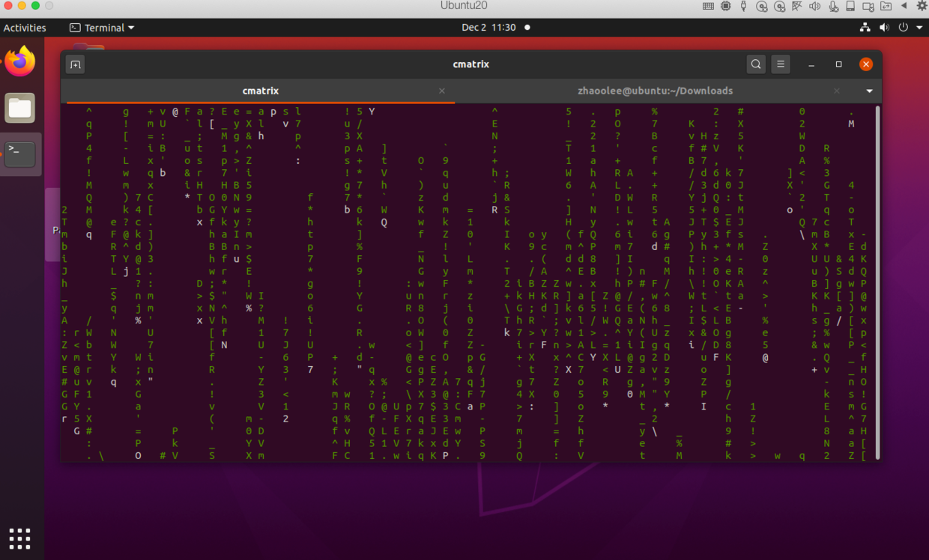Open the tab list dropdown arrow
This screenshot has height=560, width=929.
[869, 91]
